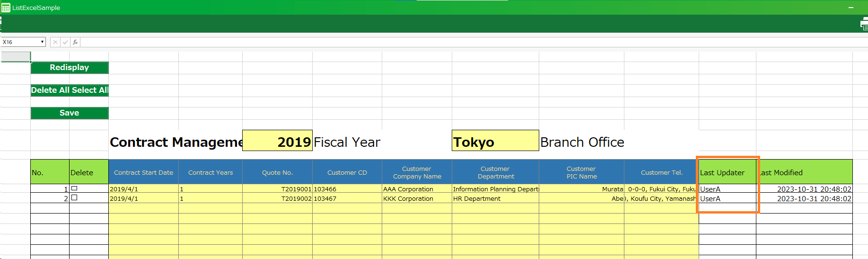Minimize the ListExcelSample window
Image resolution: width=868 pixels, height=259 pixels.
tap(850, 8)
